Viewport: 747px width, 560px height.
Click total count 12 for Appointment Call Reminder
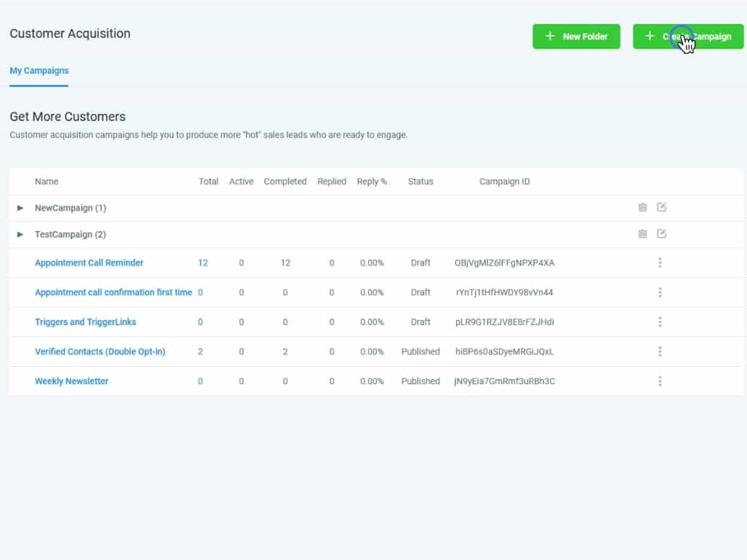coord(203,262)
